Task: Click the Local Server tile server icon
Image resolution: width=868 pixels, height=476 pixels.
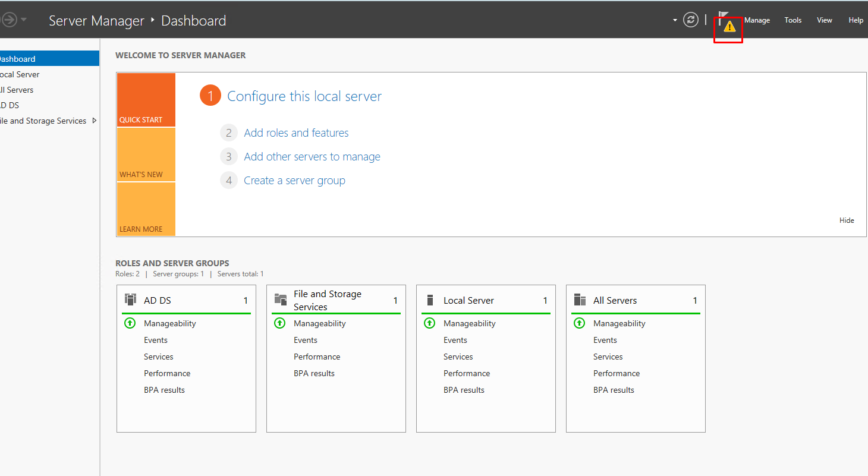Action: pyautogui.click(x=430, y=300)
